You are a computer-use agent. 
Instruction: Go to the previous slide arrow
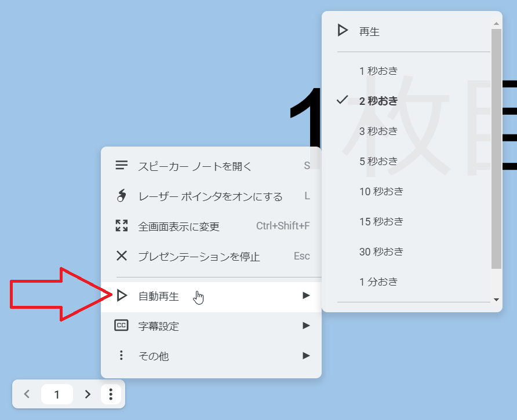click(27, 394)
